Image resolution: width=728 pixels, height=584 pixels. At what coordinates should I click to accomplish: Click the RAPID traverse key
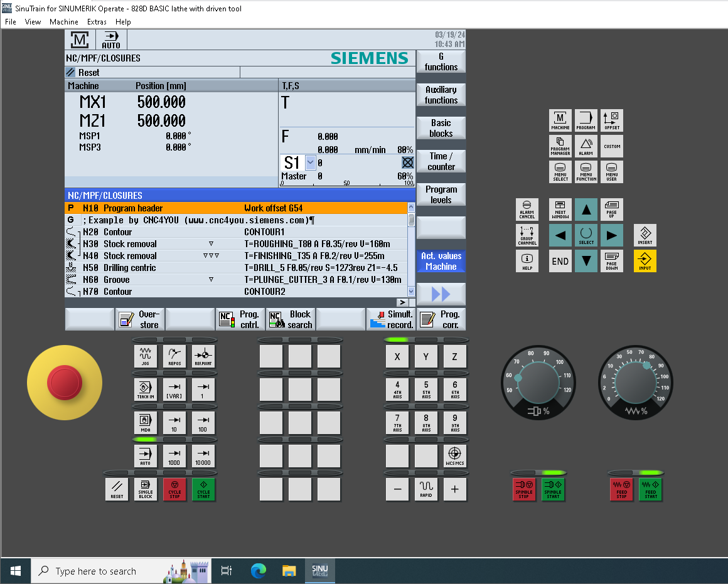[426, 490]
